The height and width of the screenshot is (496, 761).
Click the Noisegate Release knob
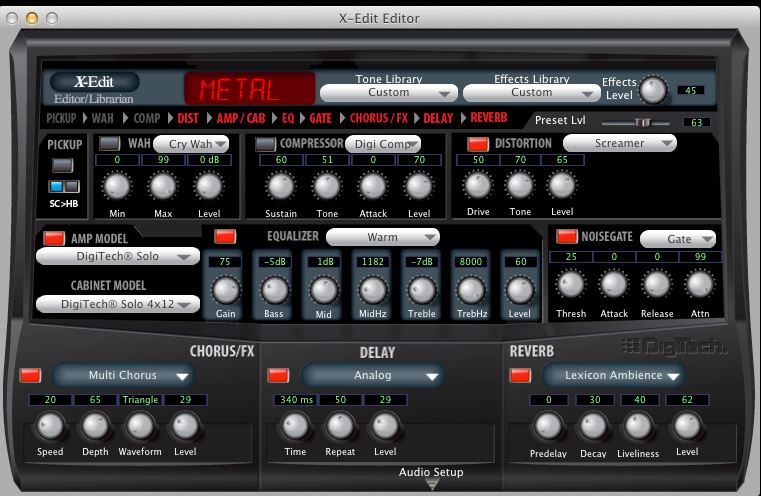click(657, 284)
